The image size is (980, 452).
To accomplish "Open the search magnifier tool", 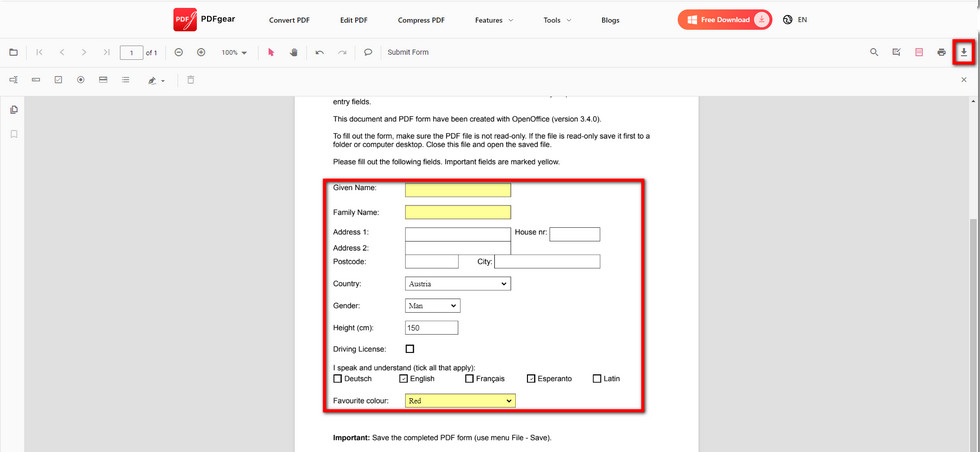I will (x=874, y=53).
